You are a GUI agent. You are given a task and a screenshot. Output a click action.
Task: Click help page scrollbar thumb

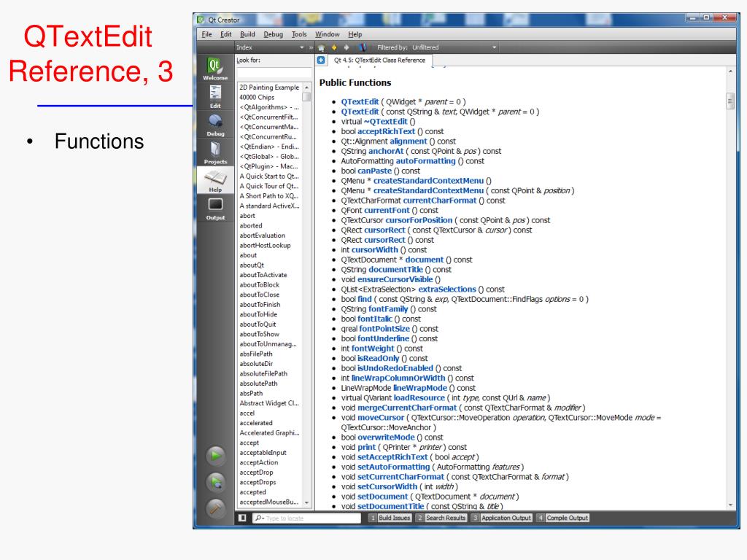coord(729,101)
